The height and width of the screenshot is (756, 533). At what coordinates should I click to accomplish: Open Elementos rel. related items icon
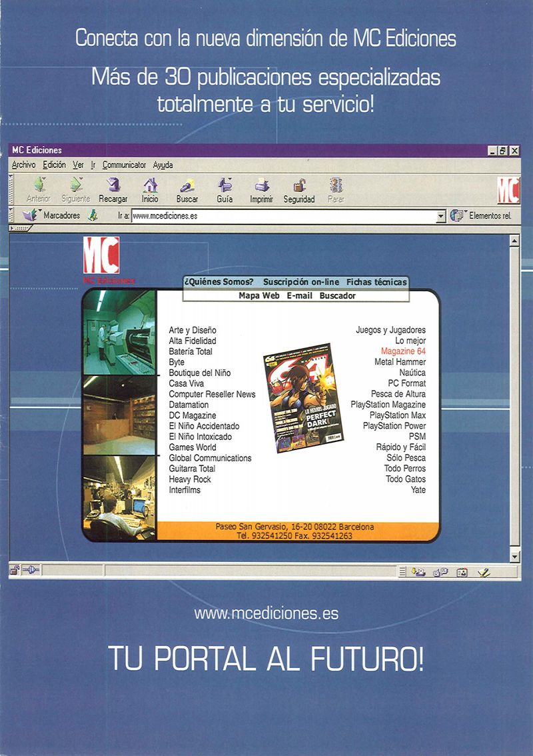coord(458,215)
